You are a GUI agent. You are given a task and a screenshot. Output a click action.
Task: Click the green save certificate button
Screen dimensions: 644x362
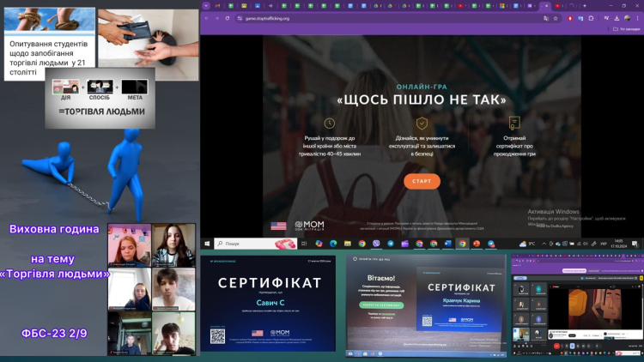point(380,305)
